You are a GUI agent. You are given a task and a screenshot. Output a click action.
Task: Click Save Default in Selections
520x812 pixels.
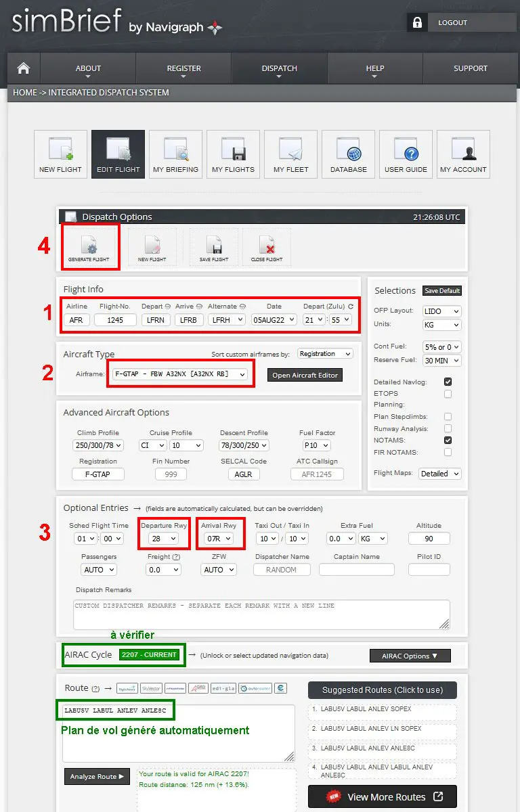[442, 291]
